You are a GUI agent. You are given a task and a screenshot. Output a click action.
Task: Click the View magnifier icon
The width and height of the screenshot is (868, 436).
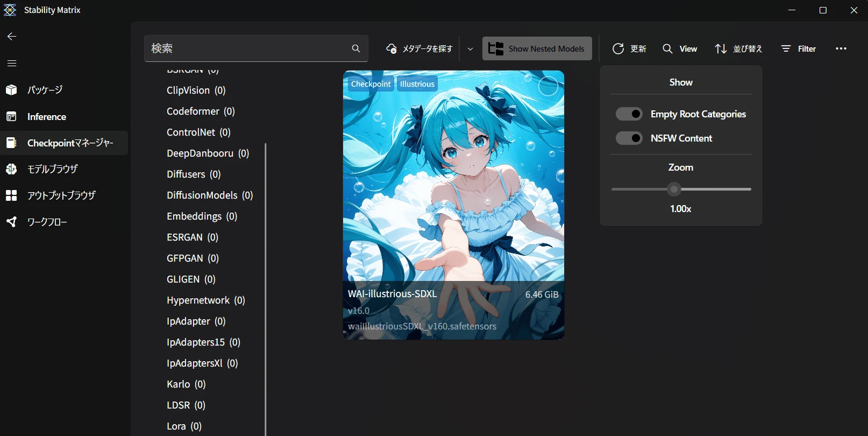pyautogui.click(x=667, y=48)
